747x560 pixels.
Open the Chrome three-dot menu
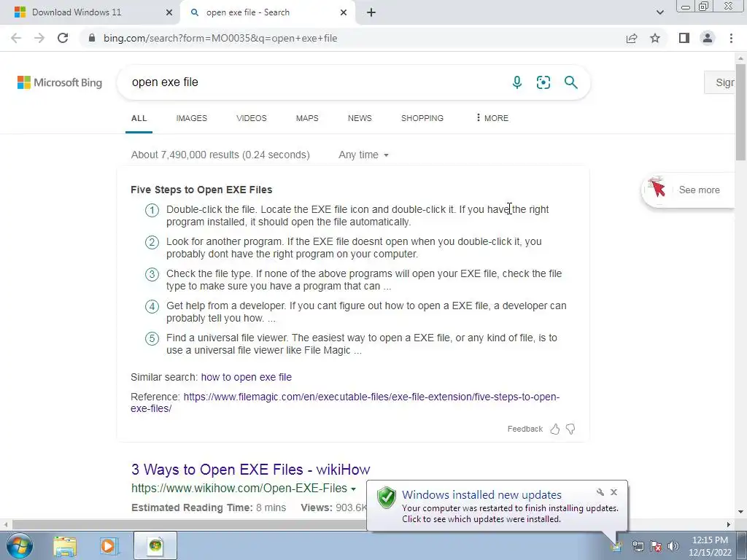click(731, 38)
